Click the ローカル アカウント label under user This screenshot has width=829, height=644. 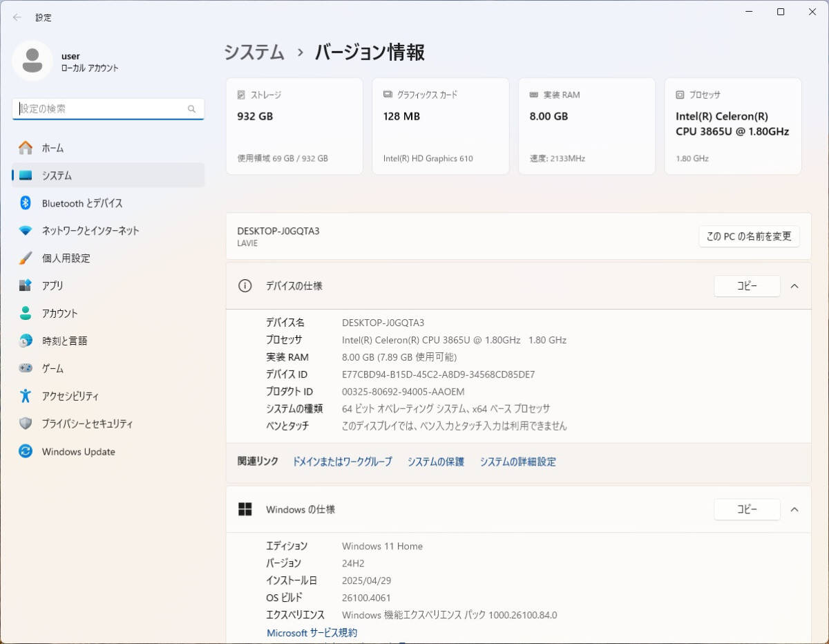coord(90,68)
